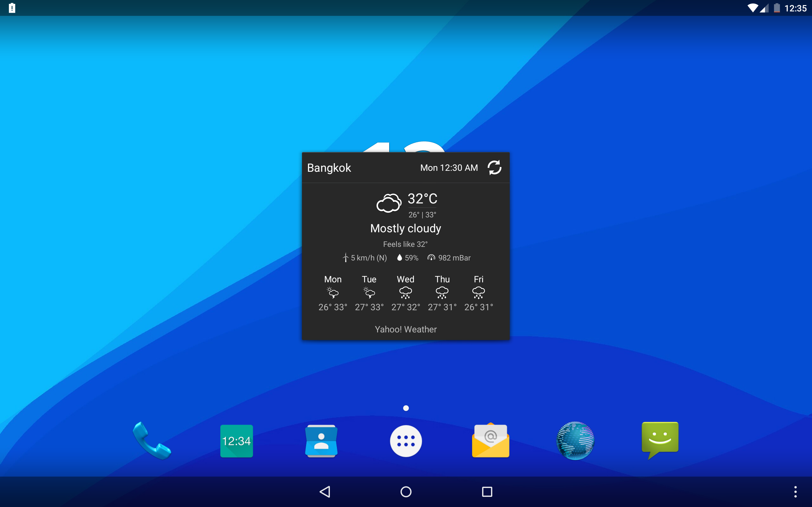This screenshot has width=812, height=507.
Task: Tap the battery alert notification icon
Action: (12, 8)
